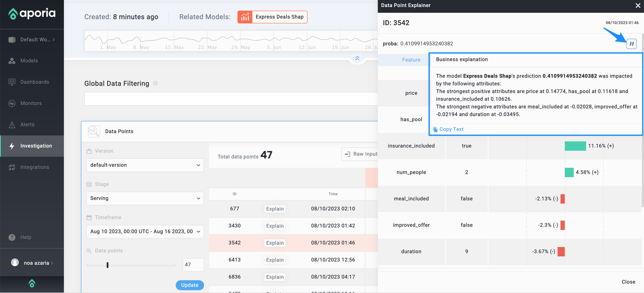Open Integrations page

[34, 167]
